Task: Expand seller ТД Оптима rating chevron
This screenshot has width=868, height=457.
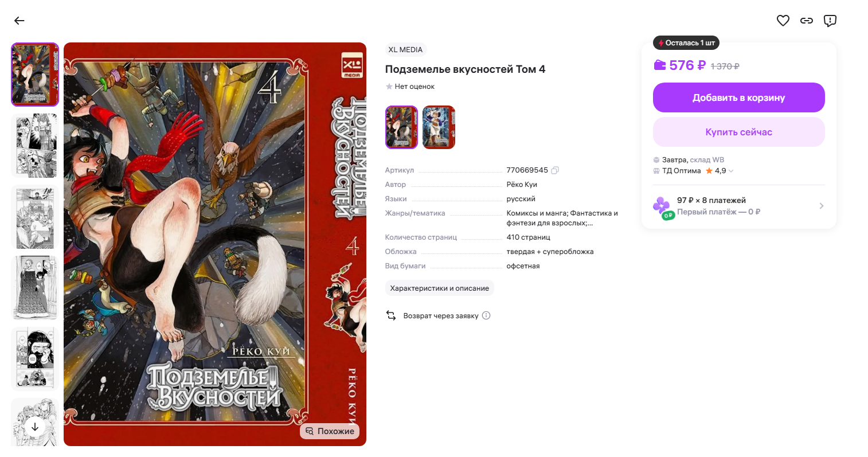Action: click(x=731, y=171)
